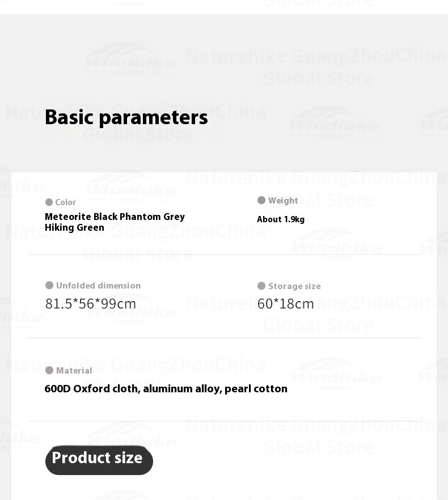Click the About 1.9kg weight value
Viewport: 448px width, 500px height.
[281, 219]
